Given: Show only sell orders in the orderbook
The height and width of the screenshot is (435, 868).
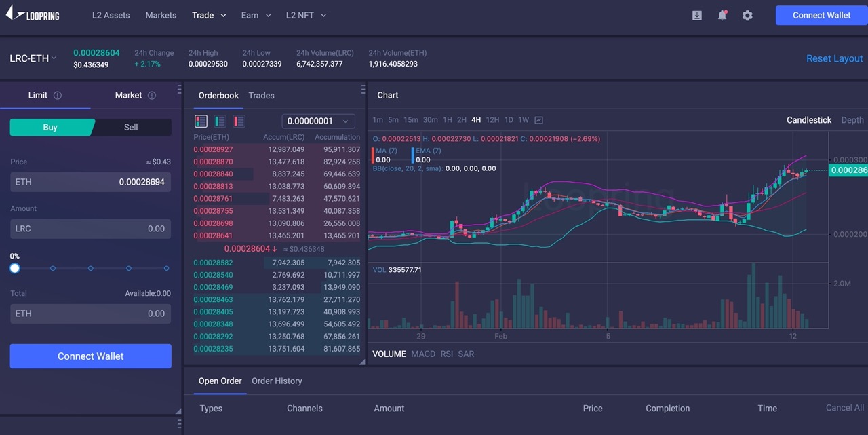Looking at the screenshot, I should point(239,121).
